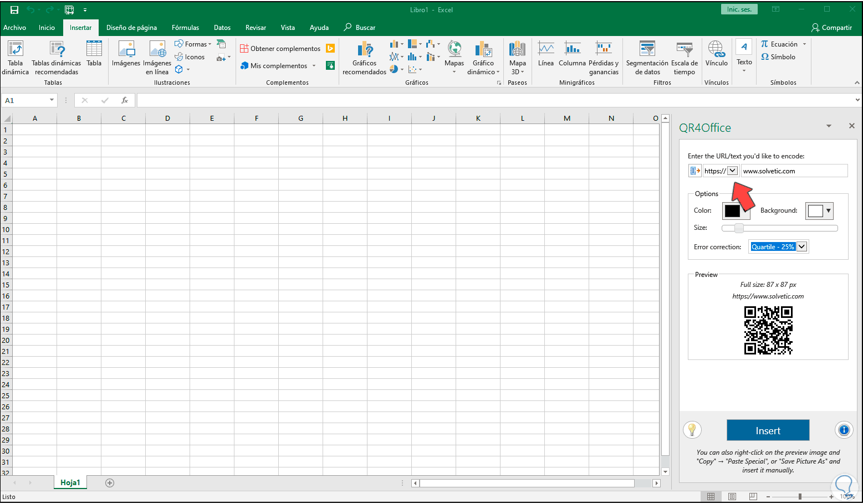863x504 pixels.
Task: Click the get-selection icon beside https://
Action: tap(695, 171)
